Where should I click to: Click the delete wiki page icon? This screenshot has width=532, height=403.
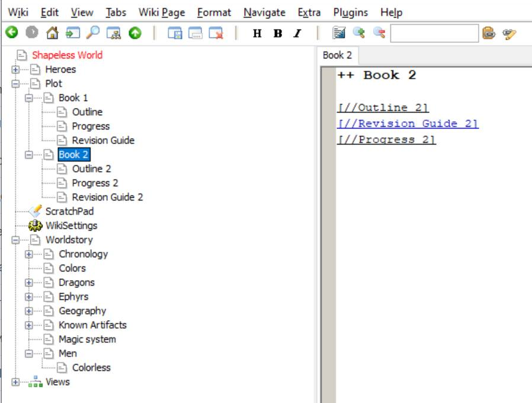(216, 33)
